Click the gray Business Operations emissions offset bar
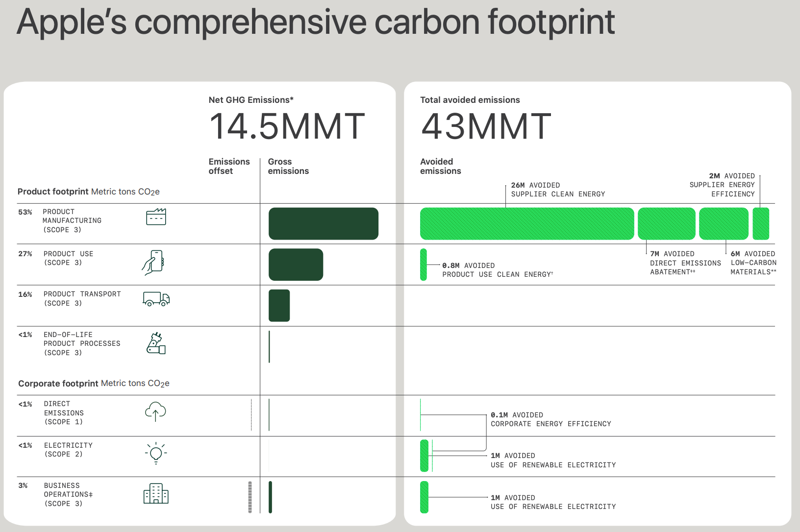 250,497
